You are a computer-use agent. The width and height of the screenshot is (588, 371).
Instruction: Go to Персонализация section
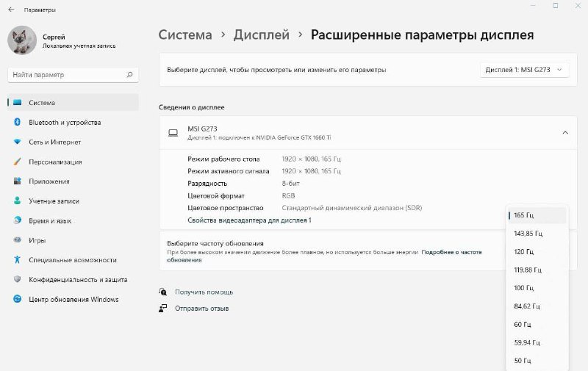coord(73,162)
